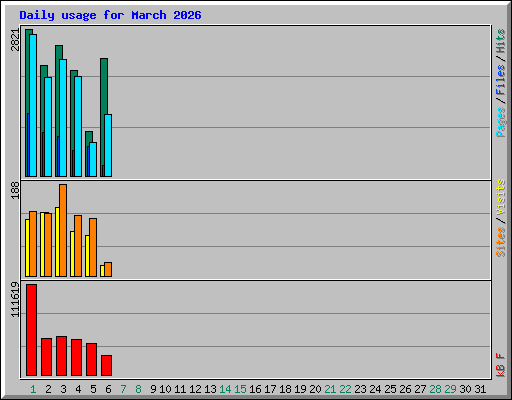Viewport: 512px width, 400px height.
Task: Click the cyan bar for day 6
Action: [x=108, y=146]
